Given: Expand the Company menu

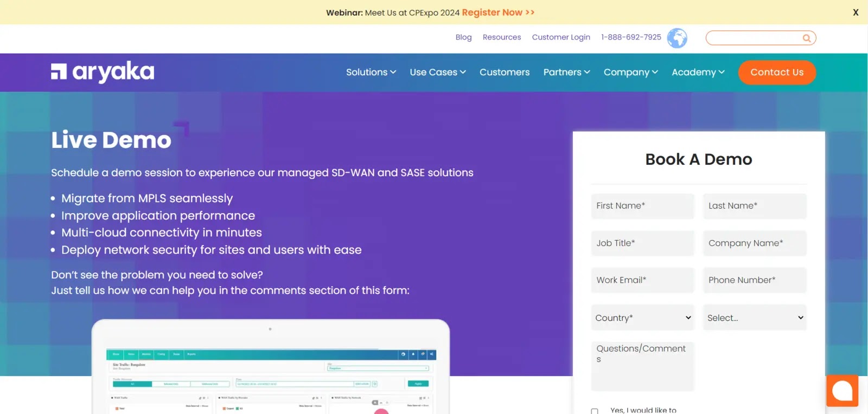Looking at the screenshot, I should [630, 72].
